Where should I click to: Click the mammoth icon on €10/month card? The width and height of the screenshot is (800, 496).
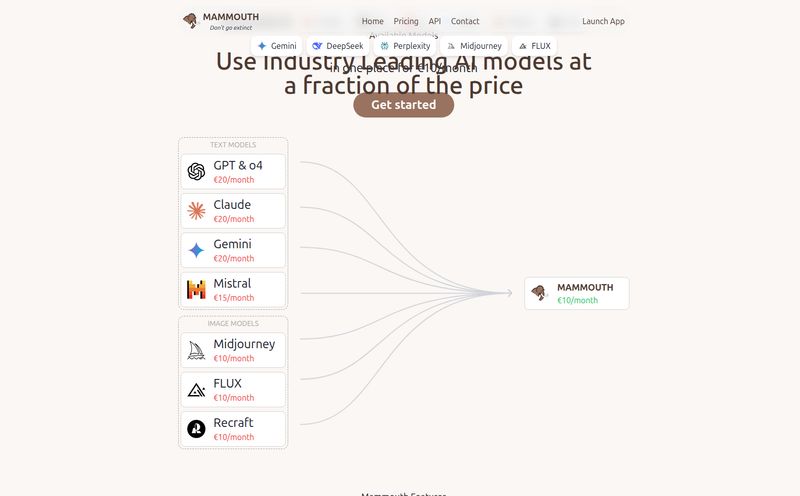[538, 293]
